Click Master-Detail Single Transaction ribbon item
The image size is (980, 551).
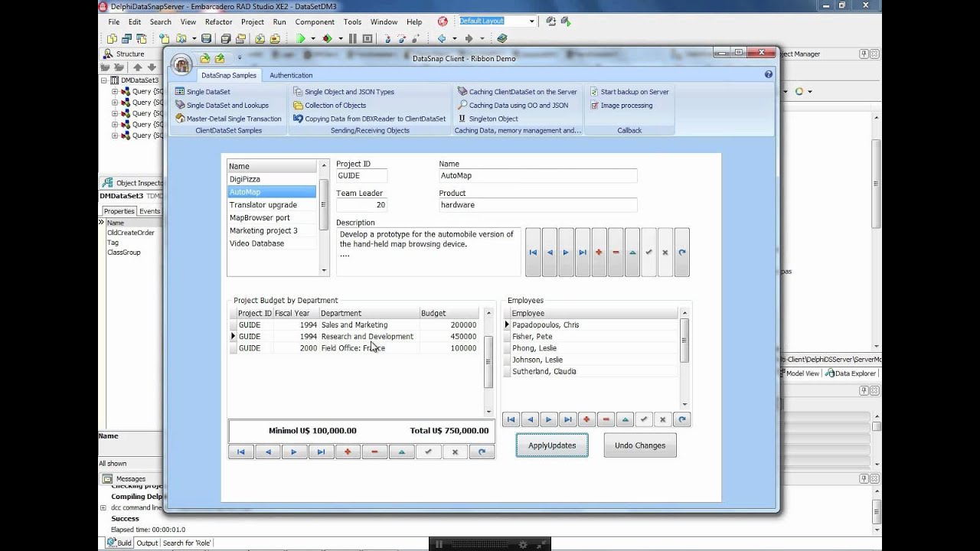[228, 119]
